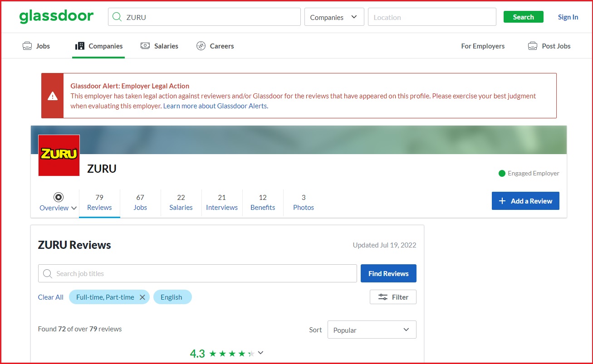Image resolution: width=593 pixels, height=364 pixels.
Task: Open the Popular sort dropdown
Action: click(372, 330)
